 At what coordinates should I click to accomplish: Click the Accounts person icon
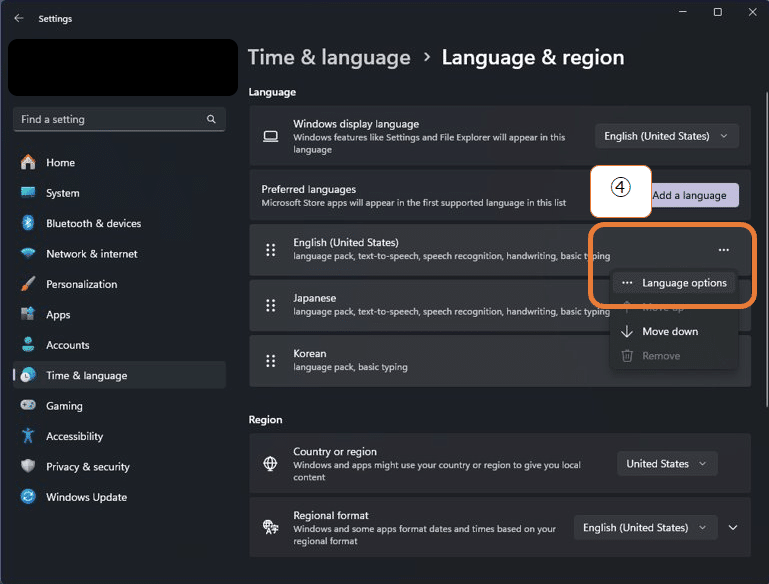[x=28, y=345]
